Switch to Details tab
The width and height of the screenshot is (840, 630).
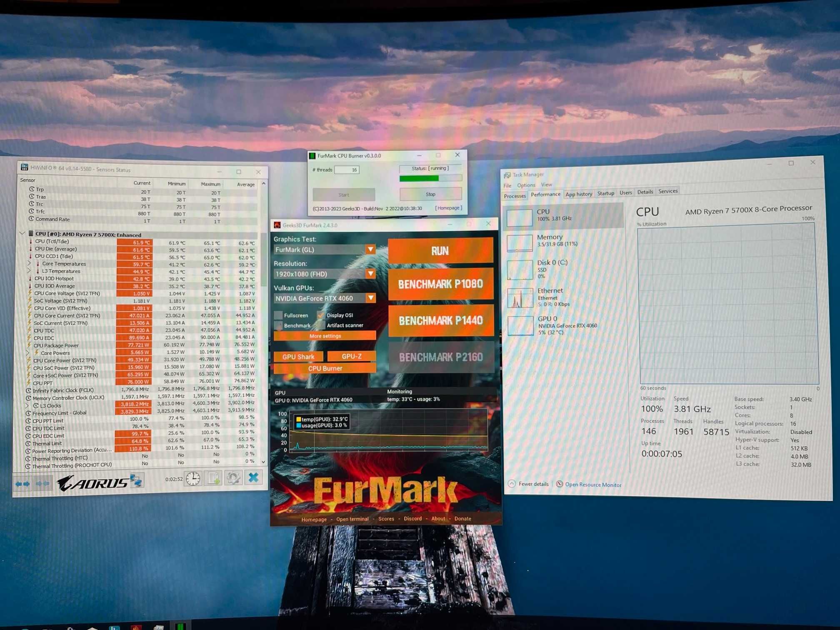pyautogui.click(x=645, y=192)
